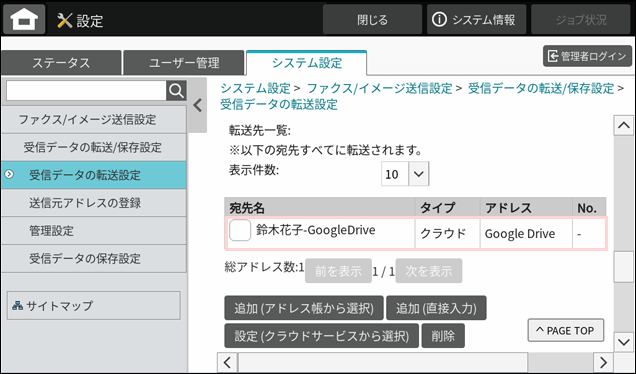Click the 前を表示 pagination button
The width and height of the screenshot is (636, 374).
(x=338, y=271)
